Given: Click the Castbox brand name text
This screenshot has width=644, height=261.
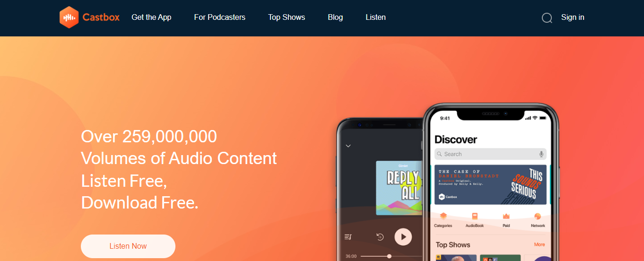Looking at the screenshot, I should 101,17.
